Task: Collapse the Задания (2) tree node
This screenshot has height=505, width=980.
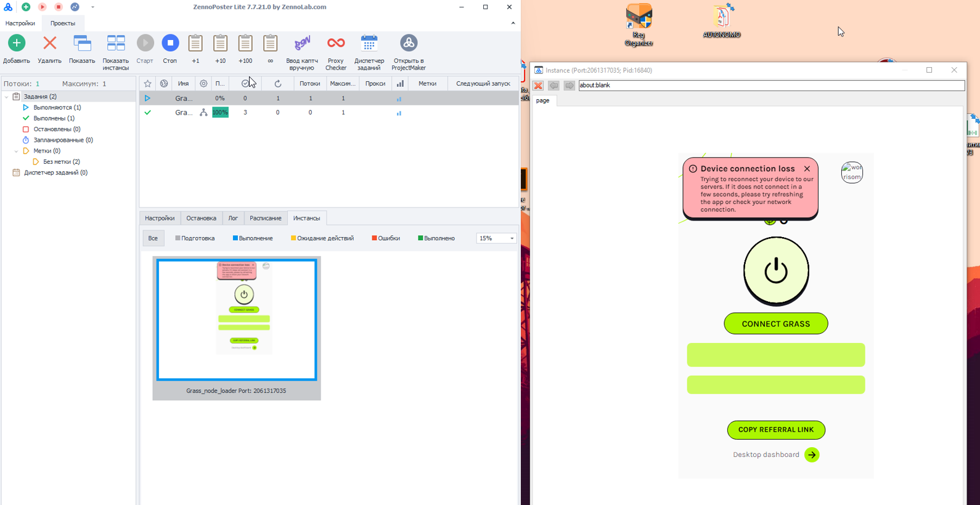Action: pyautogui.click(x=7, y=97)
